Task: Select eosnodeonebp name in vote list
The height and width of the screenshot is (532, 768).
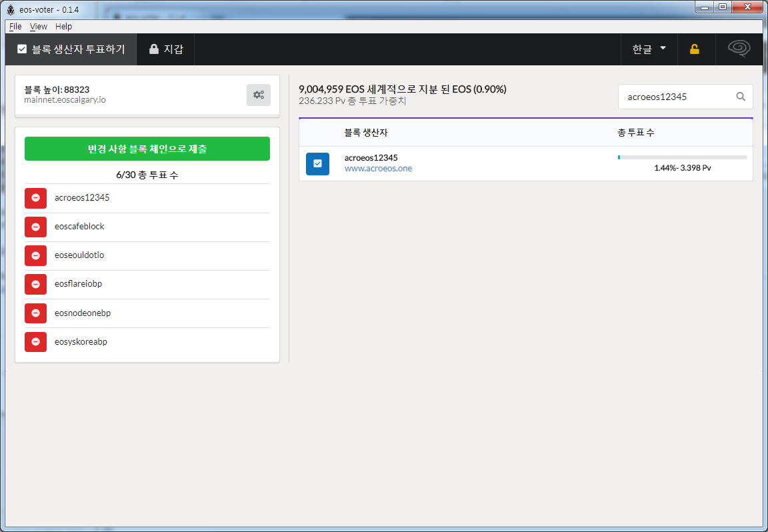Action: (83, 313)
